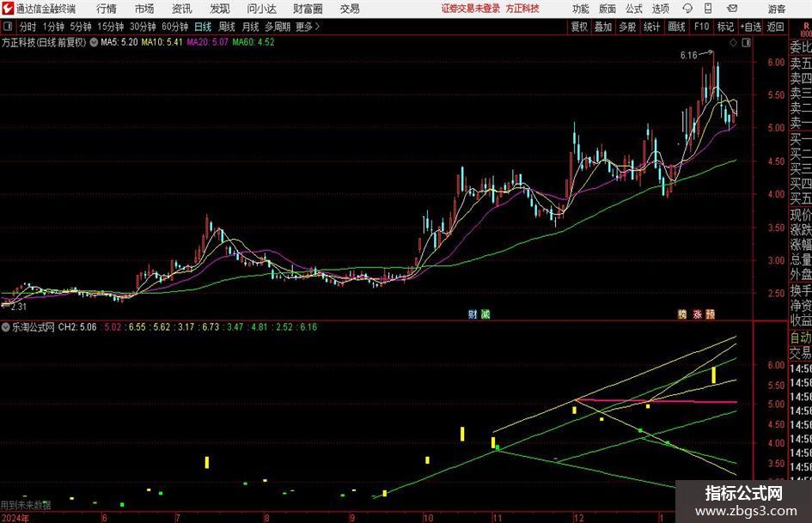The height and width of the screenshot is (523, 812).
Task: Click the MA10: 5.41 label
Action: (162, 42)
